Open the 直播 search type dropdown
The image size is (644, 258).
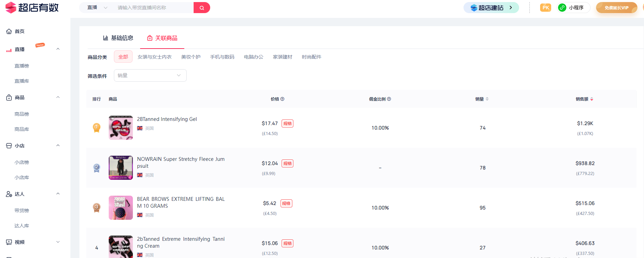[97, 8]
